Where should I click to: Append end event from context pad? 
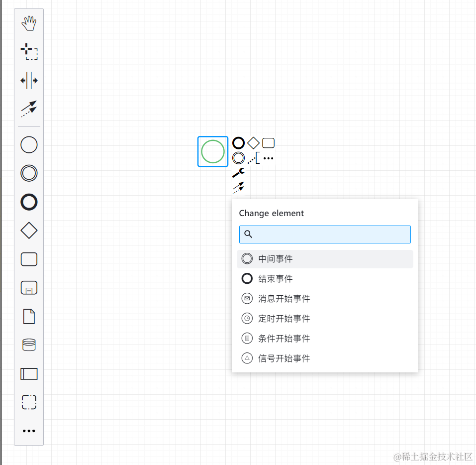(x=238, y=143)
